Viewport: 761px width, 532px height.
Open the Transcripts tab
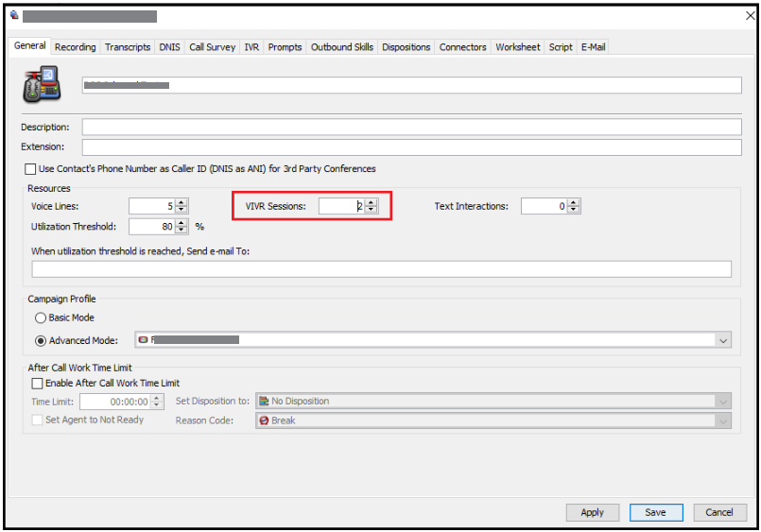128,47
